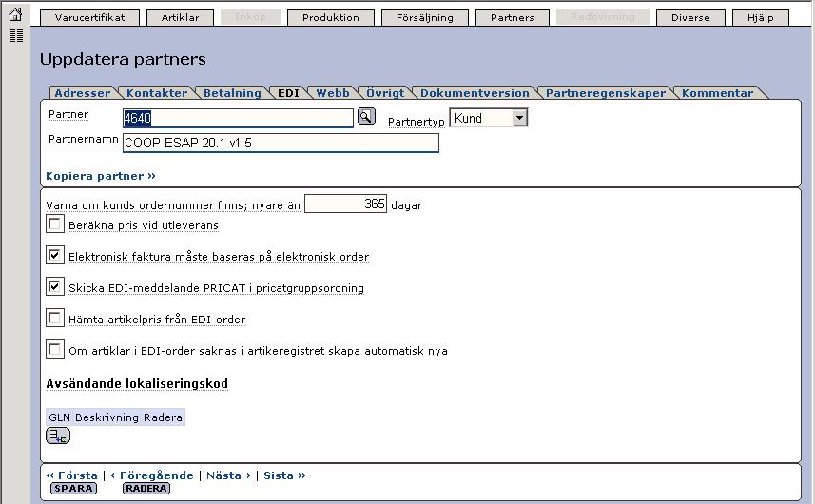Click the Kopiera partner link
The height and width of the screenshot is (504, 815).
click(x=101, y=176)
